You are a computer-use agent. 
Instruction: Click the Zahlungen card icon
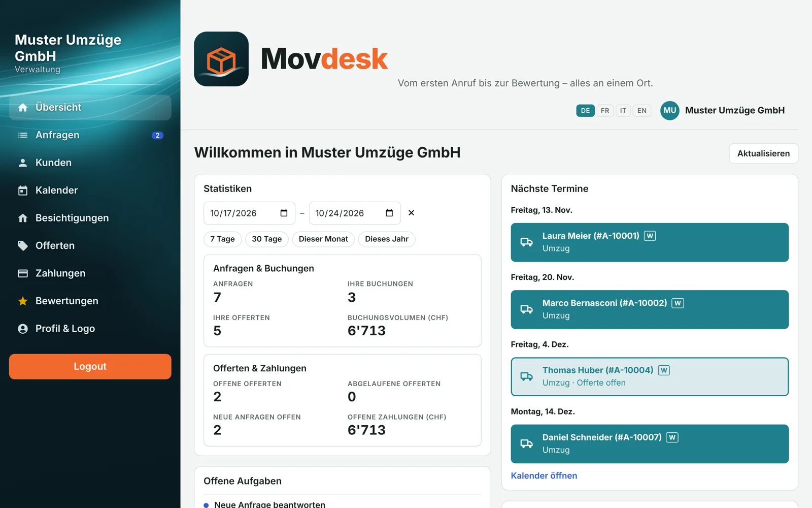coord(23,273)
